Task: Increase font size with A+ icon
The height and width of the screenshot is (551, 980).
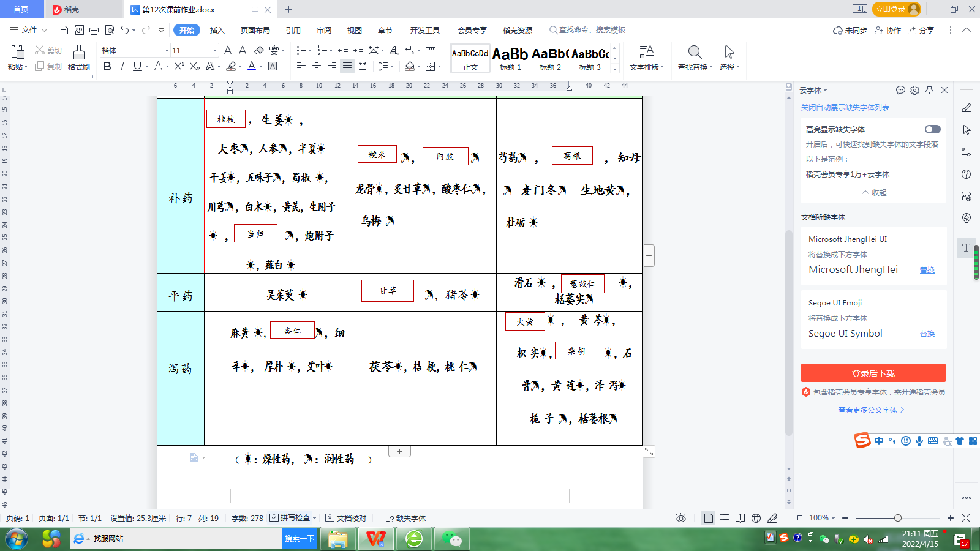Action: tap(228, 50)
